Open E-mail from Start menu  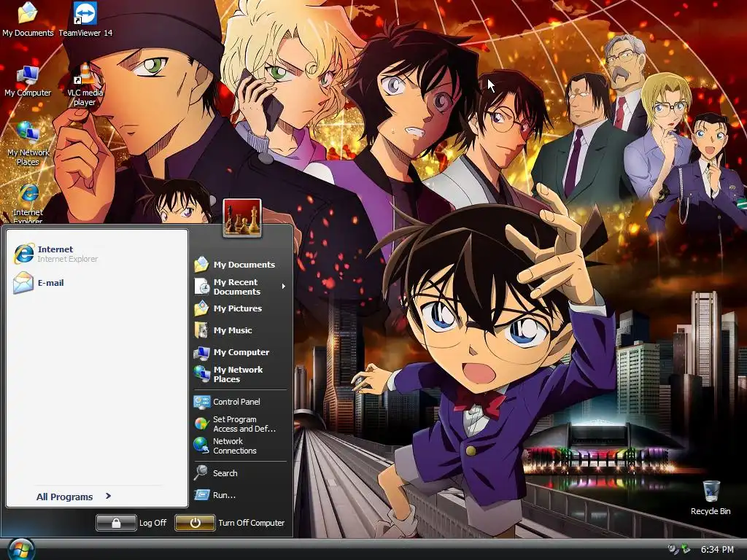coord(39,283)
